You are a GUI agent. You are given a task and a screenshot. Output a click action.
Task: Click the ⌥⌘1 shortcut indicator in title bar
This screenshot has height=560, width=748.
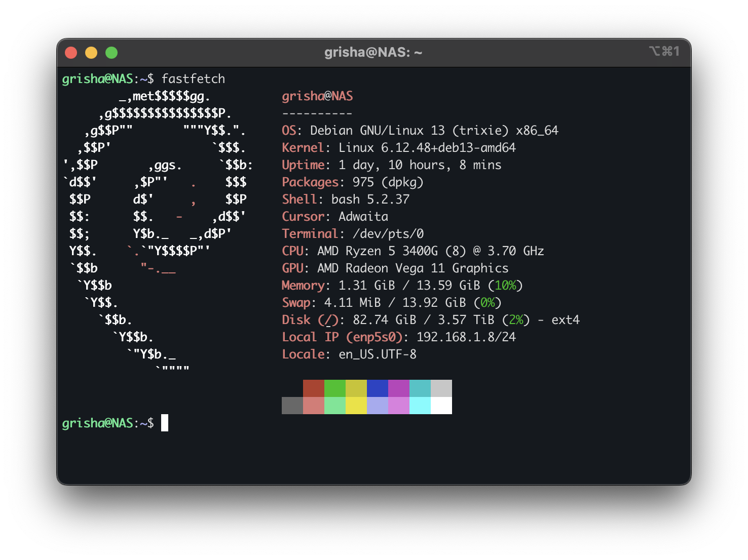tap(664, 52)
